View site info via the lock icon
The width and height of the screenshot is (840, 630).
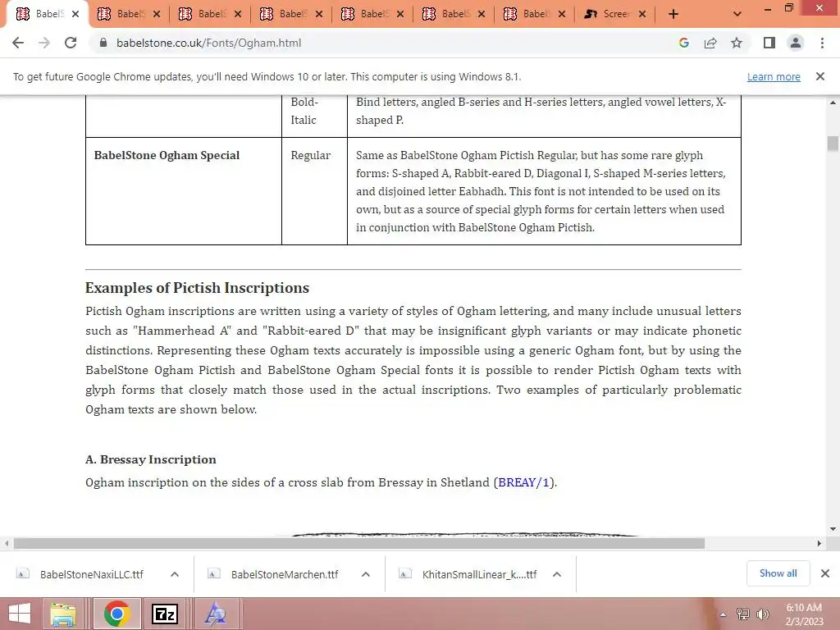click(103, 43)
